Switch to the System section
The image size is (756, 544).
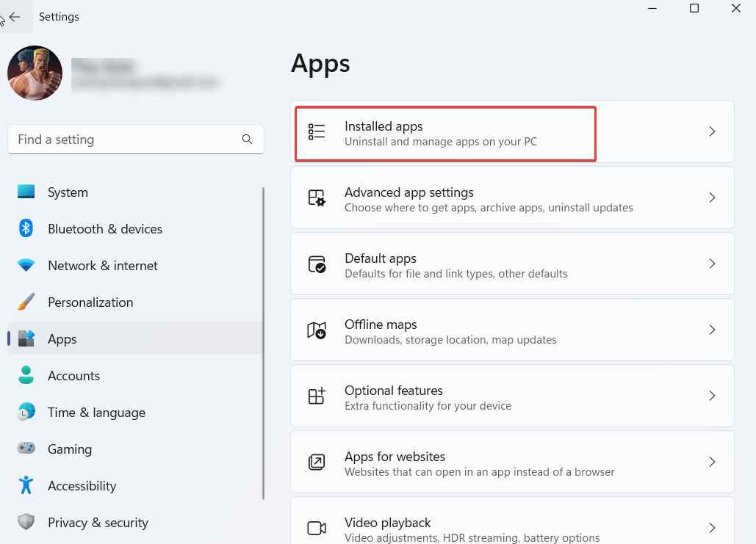pyautogui.click(x=68, y=192)
